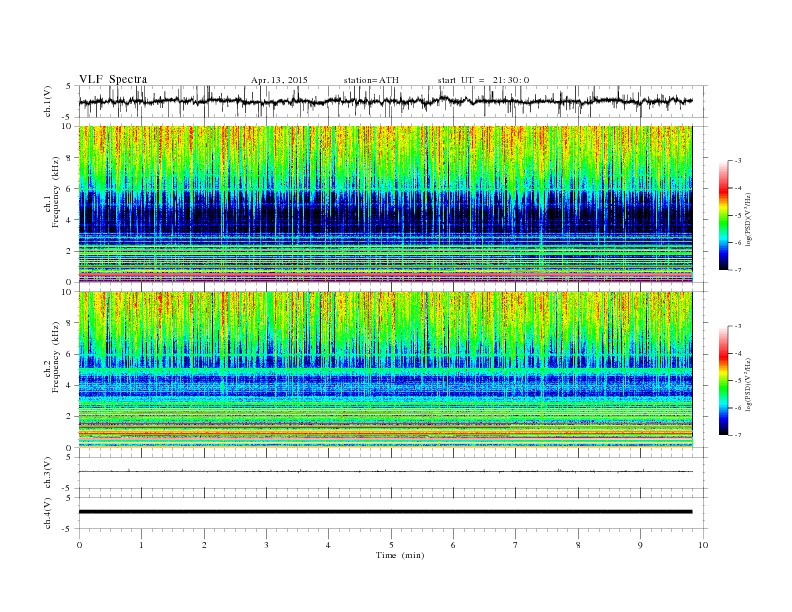Click the "start UT = 21:30:0" label

tap(483, 80)
